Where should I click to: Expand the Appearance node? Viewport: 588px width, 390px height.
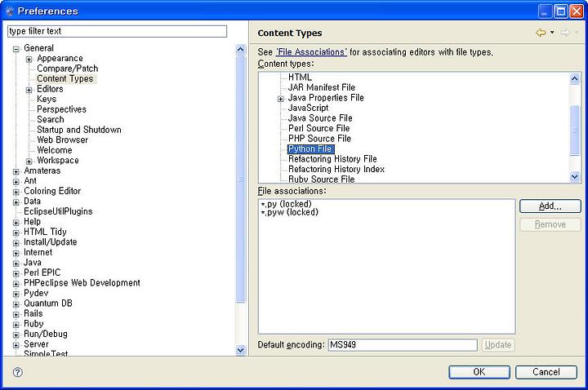click(x=29, y=60)
